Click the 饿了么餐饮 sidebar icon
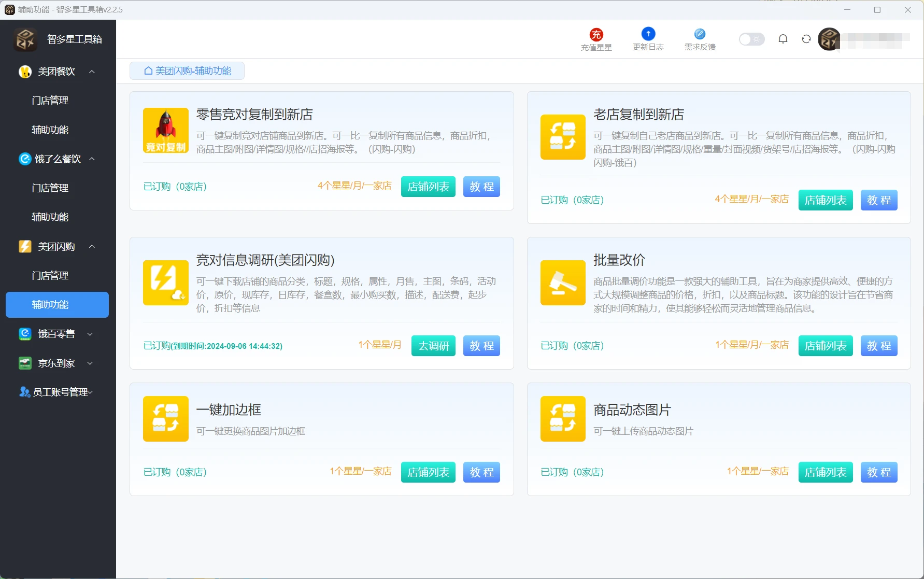Image resolution: width=924 pixels, height=579 pixels. [x=25, y=159]
